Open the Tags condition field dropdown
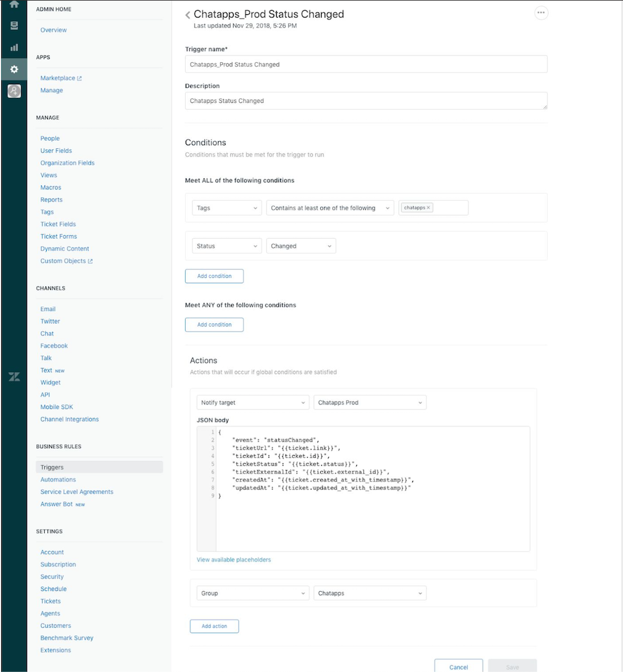Image resolution: width=623 pixels, height=672 pixels. click(x=227, y=208)
